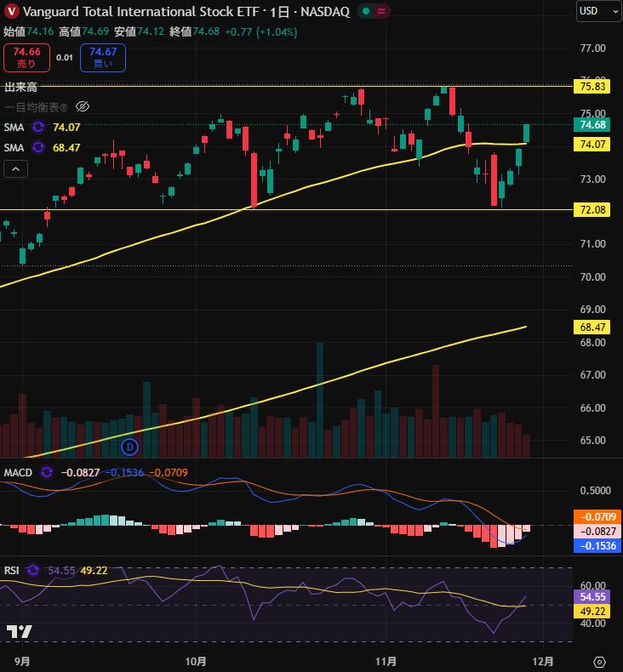The image size is (623, 672).
Task: Click the current price label 74.68
Action: 592,125
